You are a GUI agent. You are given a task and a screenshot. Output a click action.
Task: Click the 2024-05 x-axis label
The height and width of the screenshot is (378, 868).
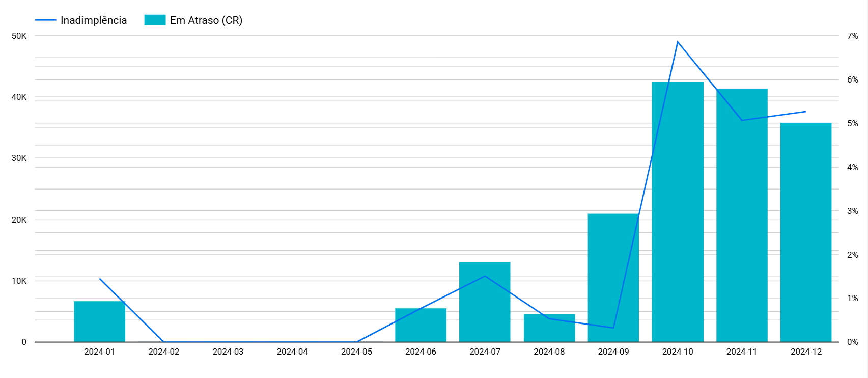[x=356, y=352]
